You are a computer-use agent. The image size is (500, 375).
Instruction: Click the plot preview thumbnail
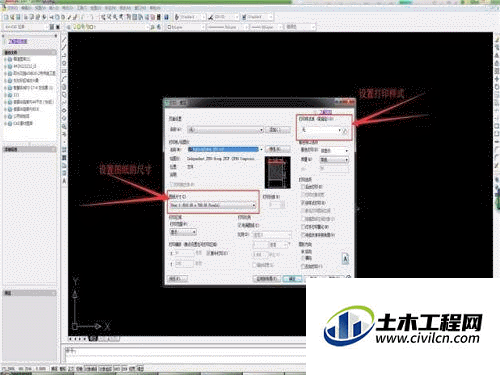277,173
